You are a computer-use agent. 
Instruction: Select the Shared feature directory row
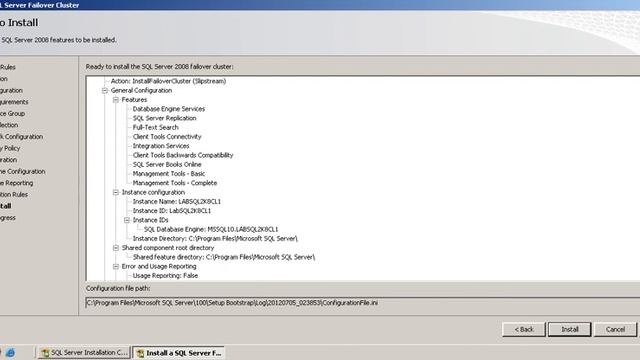click(224, 257)
